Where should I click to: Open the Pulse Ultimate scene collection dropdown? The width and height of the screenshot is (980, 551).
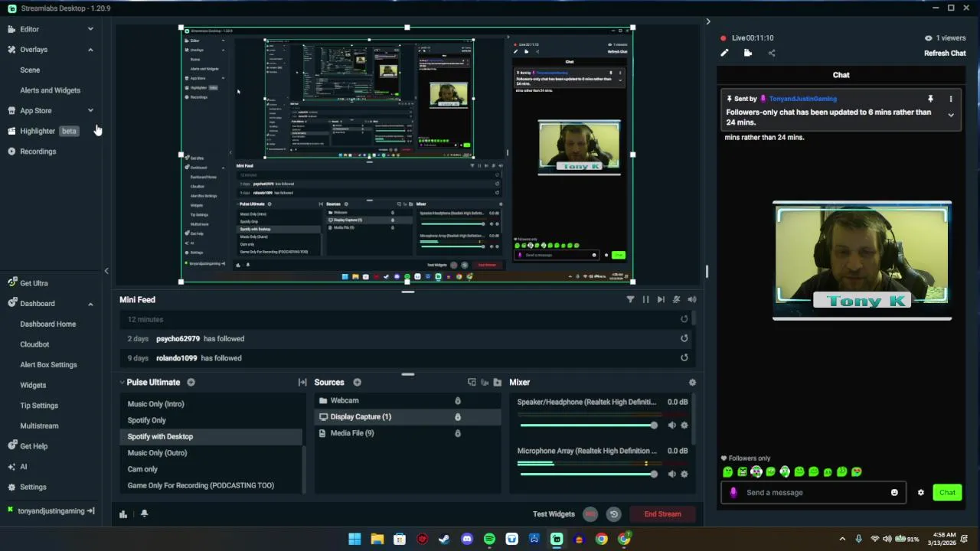[122, 382]
